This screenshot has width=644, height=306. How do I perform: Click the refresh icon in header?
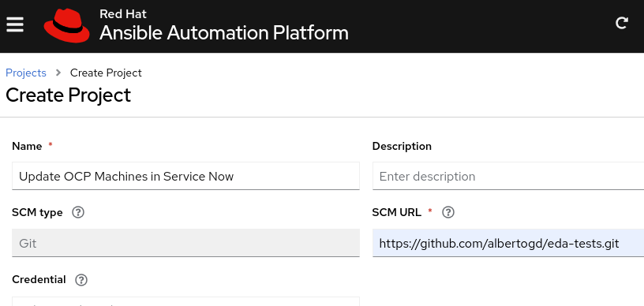(x=622, y=23)
